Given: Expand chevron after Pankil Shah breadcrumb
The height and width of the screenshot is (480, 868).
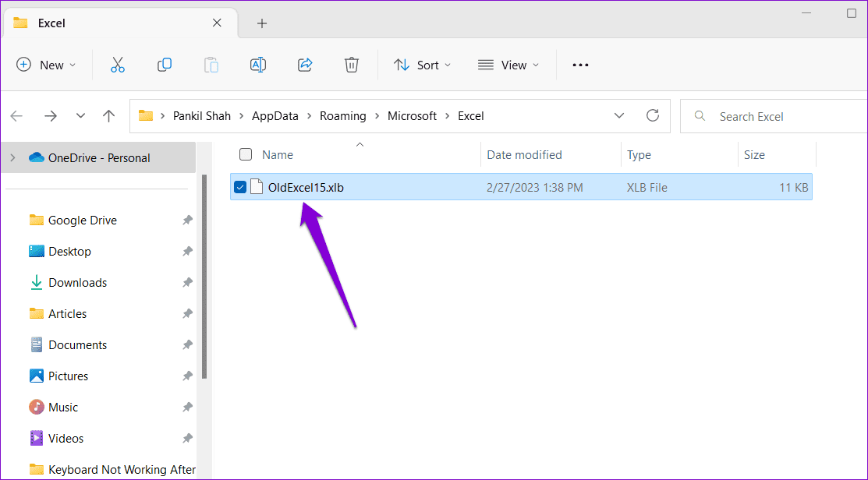Looking at the screenshot, I should pos(241,116).
